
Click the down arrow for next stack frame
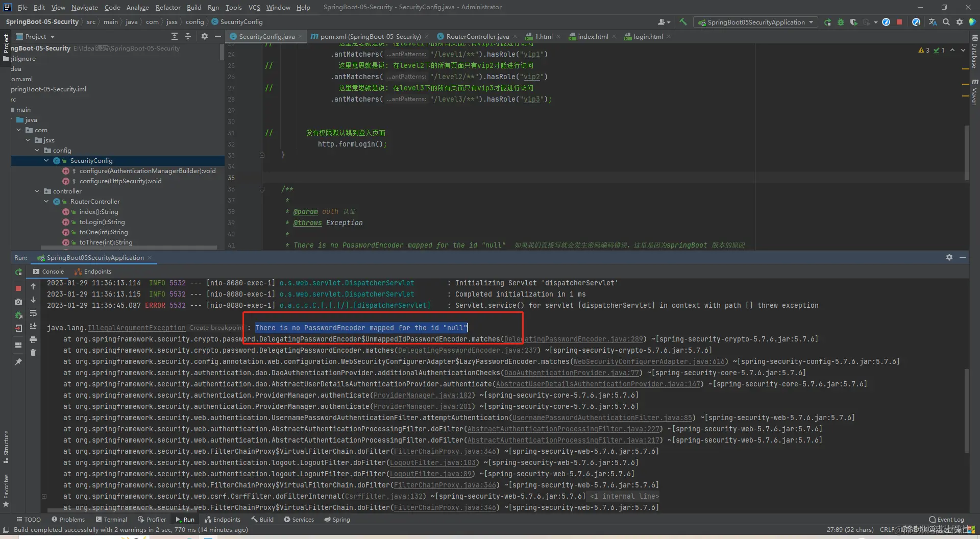[x=33, y=300]
